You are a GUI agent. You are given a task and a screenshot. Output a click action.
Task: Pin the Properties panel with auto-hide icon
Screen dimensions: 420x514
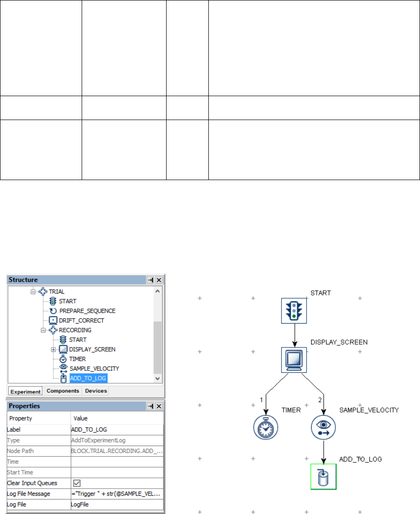(150, 406)
